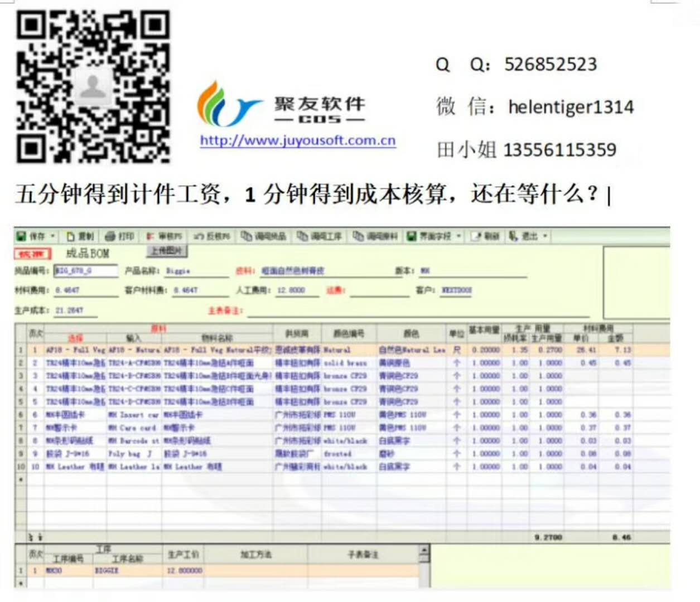
Task: Click the QR code image
Action: [x=93, y=86]
